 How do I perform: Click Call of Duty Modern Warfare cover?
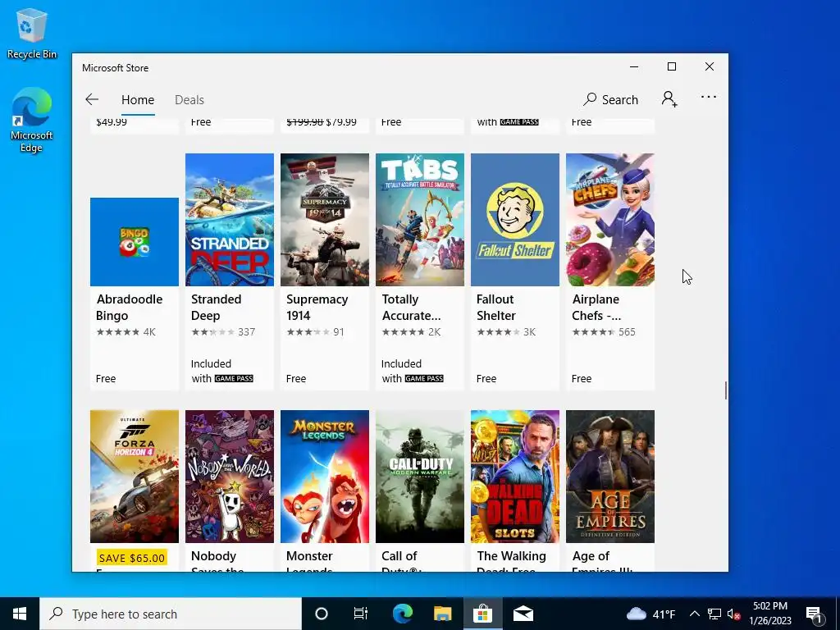tap(420, 477)
